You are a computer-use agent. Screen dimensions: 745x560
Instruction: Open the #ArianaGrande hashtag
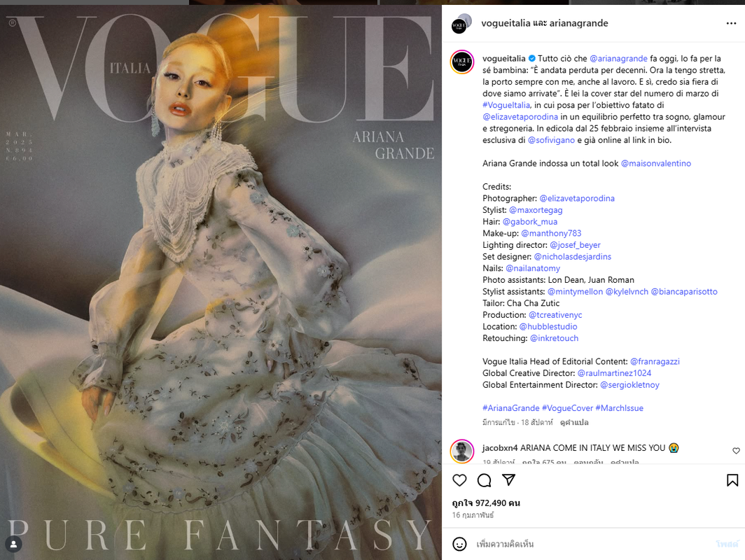[510, 408]
